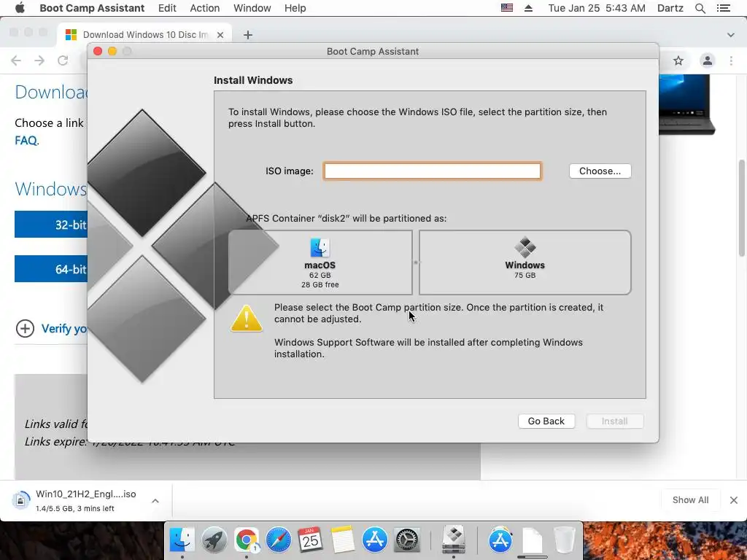Screen dimensions: 747x560
Task: Select the macOS partition box
Action: 320,262
